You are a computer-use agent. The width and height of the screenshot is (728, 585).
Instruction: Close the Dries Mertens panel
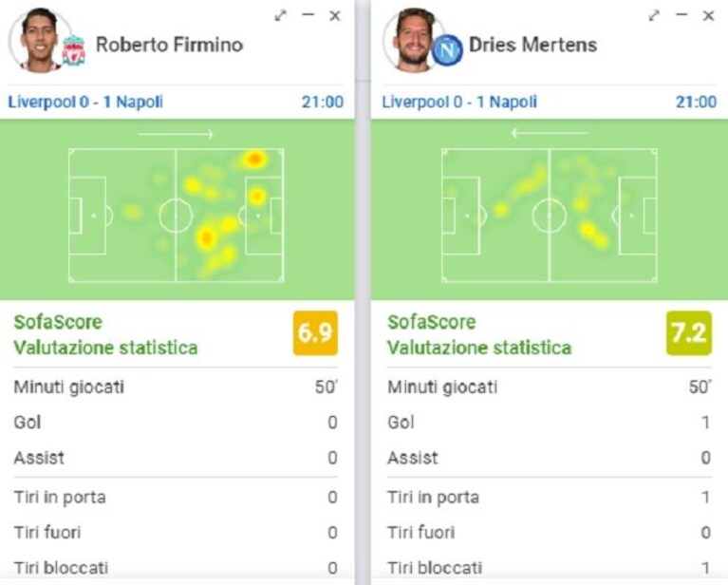click(708, 15)
